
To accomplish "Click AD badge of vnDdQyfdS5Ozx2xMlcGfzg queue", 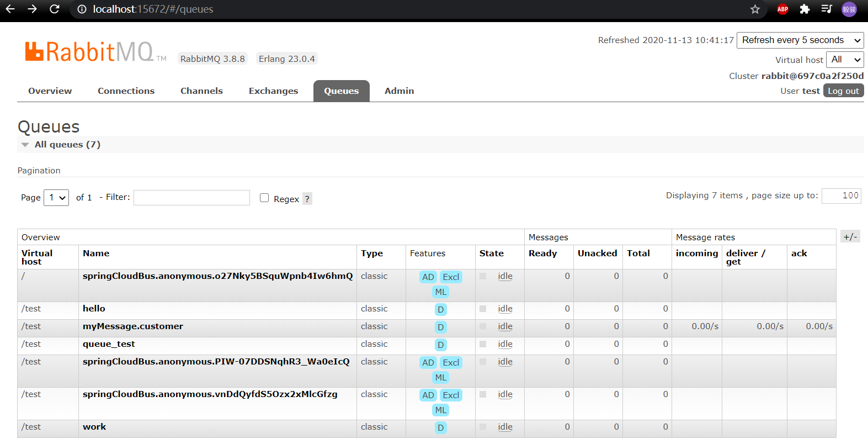I will coord(428,395).
